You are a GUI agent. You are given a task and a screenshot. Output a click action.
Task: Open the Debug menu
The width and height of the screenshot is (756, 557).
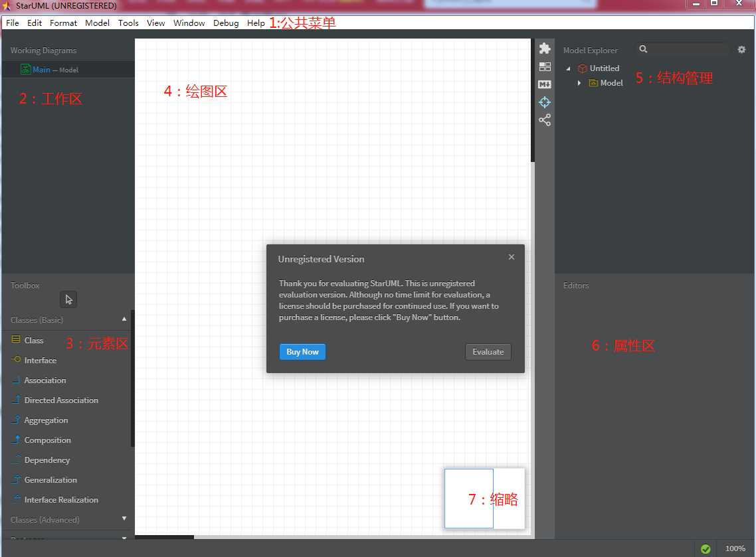click(x=226, y=23)
